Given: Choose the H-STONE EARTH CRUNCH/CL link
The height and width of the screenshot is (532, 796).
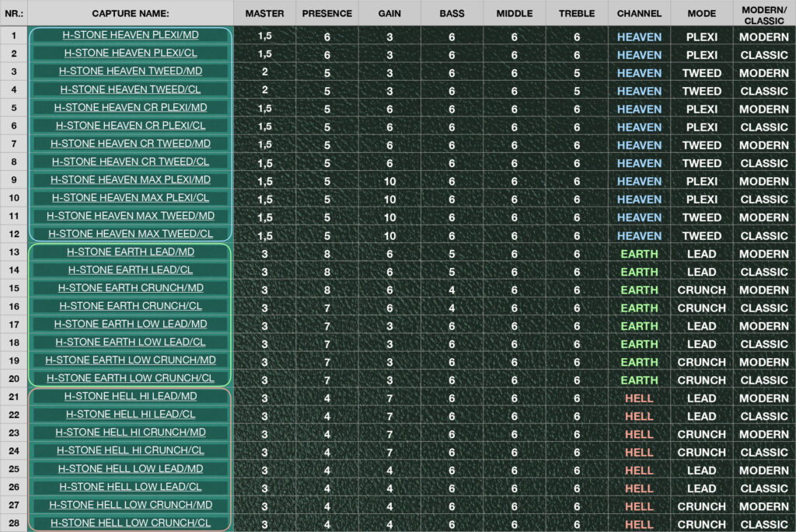Looking at the screenshot, I should click(x=131, y=307).
